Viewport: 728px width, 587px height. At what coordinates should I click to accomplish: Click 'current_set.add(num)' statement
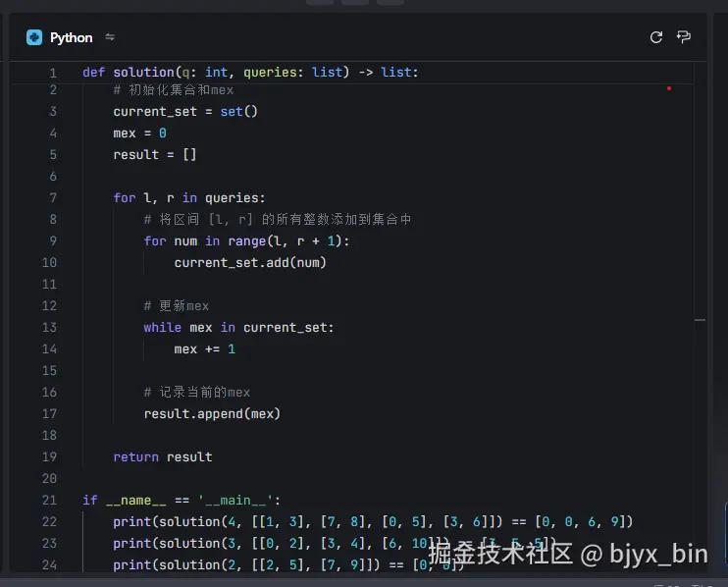(250, 263)
